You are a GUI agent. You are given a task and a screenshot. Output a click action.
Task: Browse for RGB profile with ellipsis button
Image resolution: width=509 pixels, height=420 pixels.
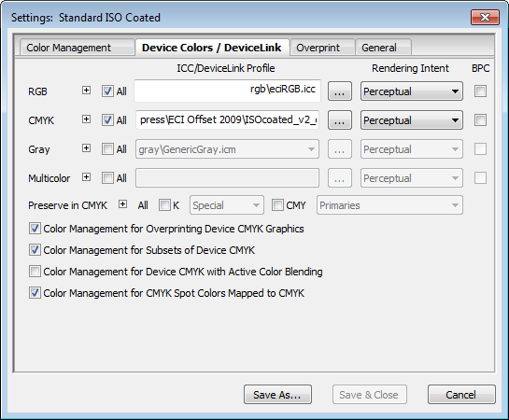340,91
